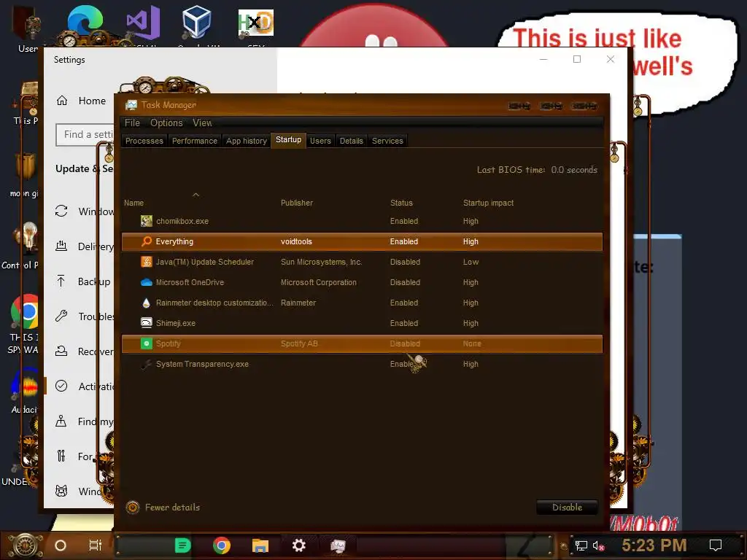This screenshot has height=560, width=747.
Task: Open the File menu in Task Manager
Action: coord(132,122)
